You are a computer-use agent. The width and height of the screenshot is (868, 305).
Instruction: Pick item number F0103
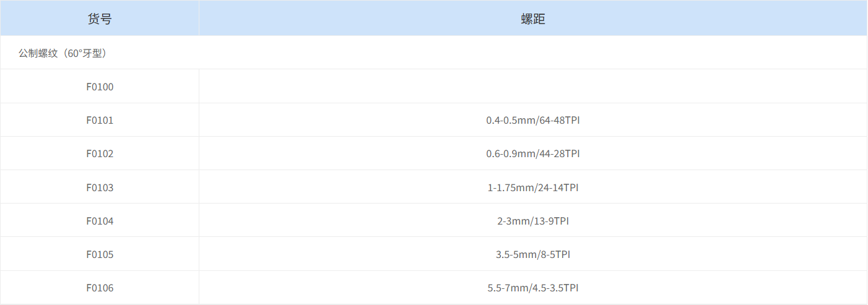click(100, 187)
